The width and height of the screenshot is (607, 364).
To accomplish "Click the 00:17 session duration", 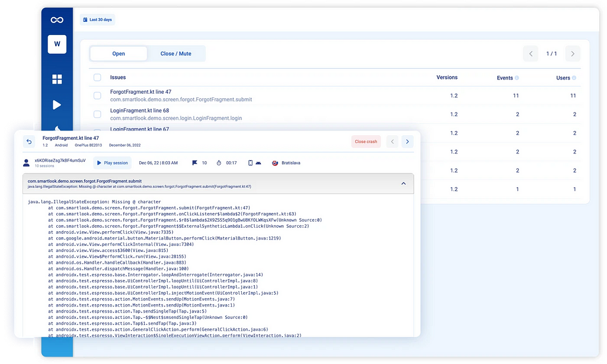I will 232,163.
